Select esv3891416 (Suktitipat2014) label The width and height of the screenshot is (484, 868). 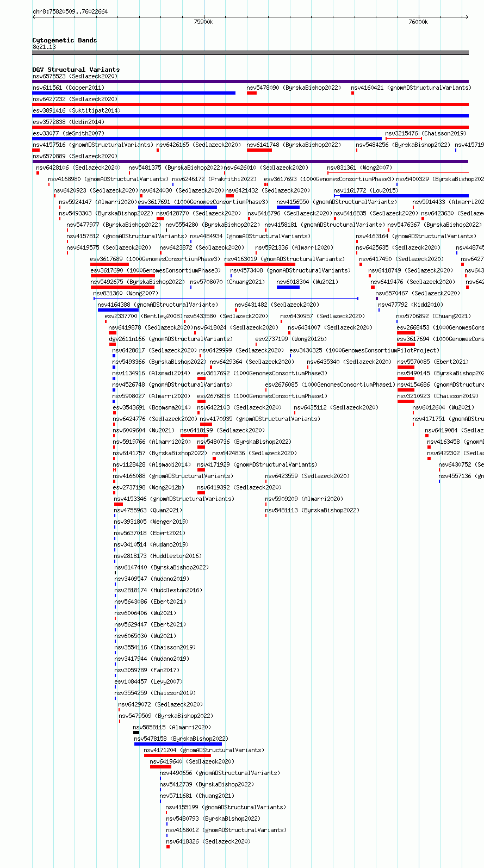(77, 110)
